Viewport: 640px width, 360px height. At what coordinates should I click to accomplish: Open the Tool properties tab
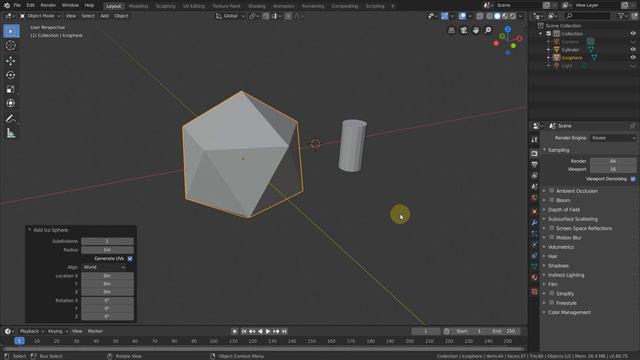[534, 140]
